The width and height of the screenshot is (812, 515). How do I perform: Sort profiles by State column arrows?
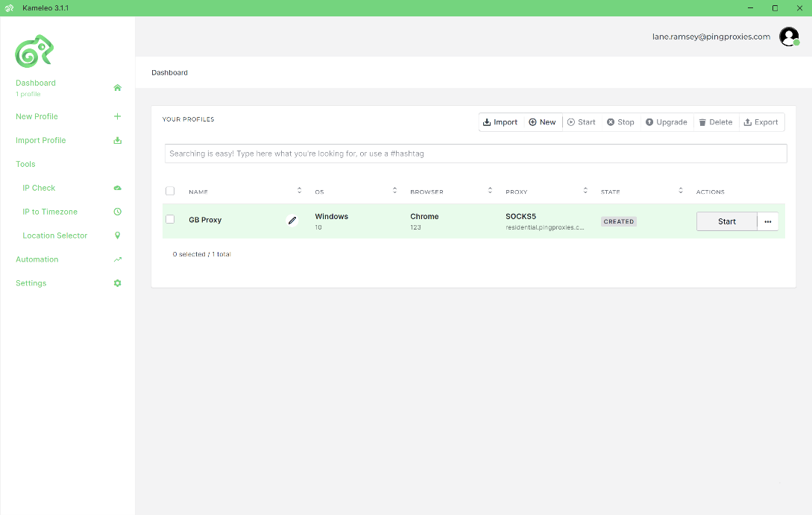click(x=681, y=191)
